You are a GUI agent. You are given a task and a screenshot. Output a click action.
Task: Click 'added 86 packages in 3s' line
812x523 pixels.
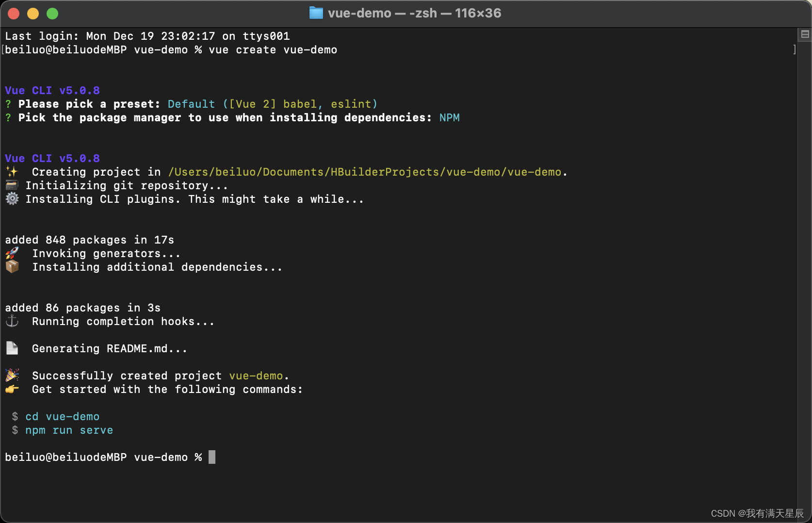click(x=82, y=308)
